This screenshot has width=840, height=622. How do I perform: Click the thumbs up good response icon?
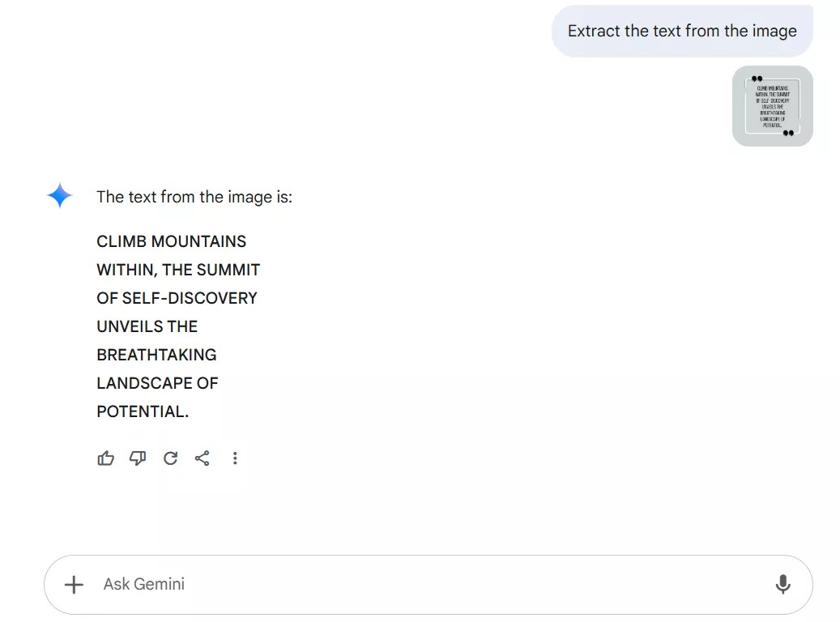[105, 458]
